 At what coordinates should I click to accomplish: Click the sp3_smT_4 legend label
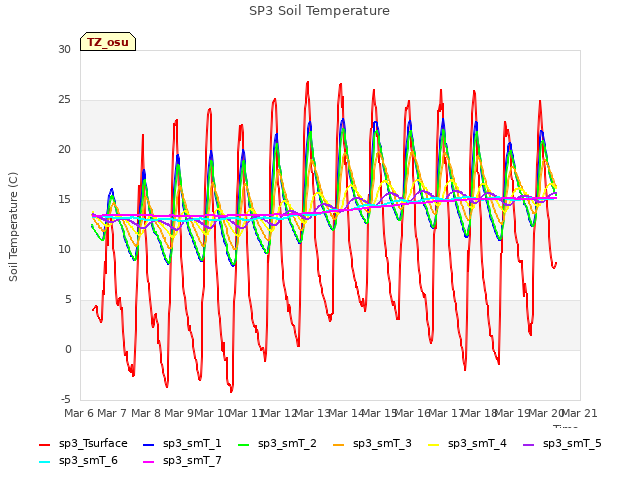click(x=477, y=444)
